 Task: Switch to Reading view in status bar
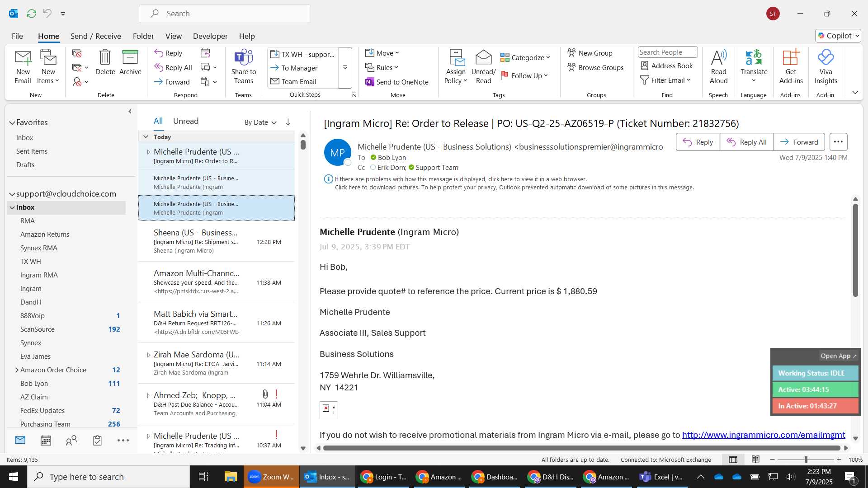pos(755,460)
